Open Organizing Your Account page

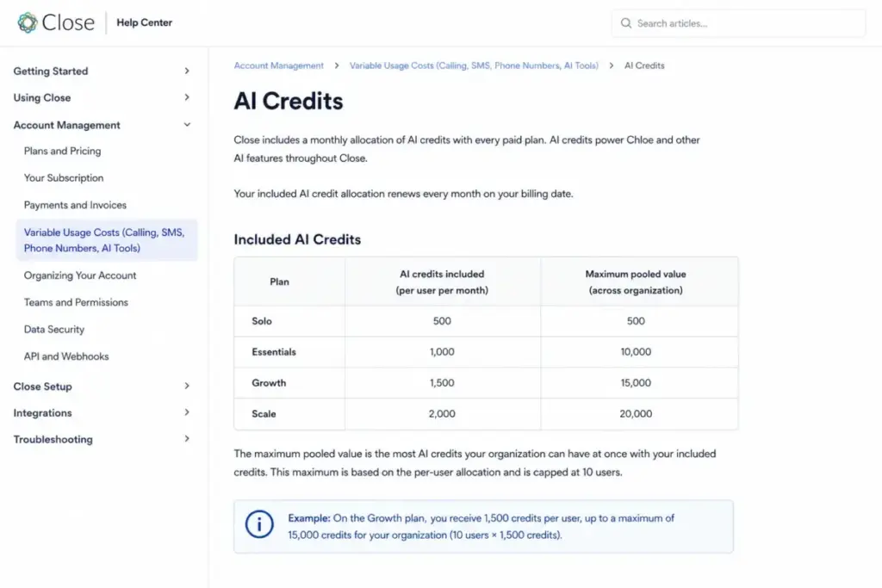click(x=80, y=275)
